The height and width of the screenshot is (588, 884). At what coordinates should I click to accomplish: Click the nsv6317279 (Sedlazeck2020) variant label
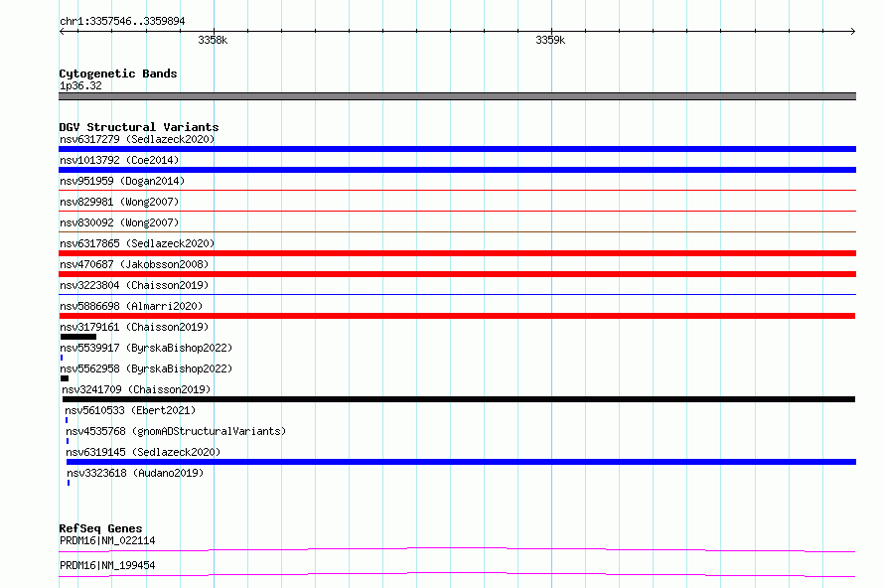coord(137,139)
